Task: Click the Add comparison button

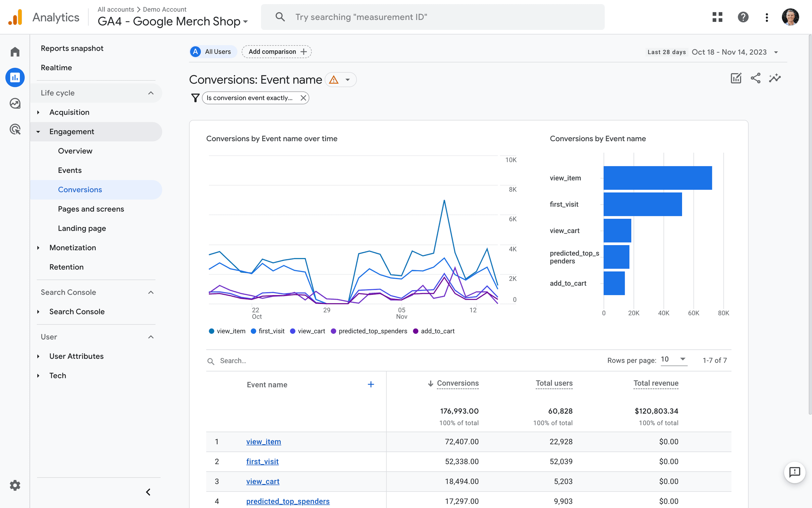Action: 277,52
